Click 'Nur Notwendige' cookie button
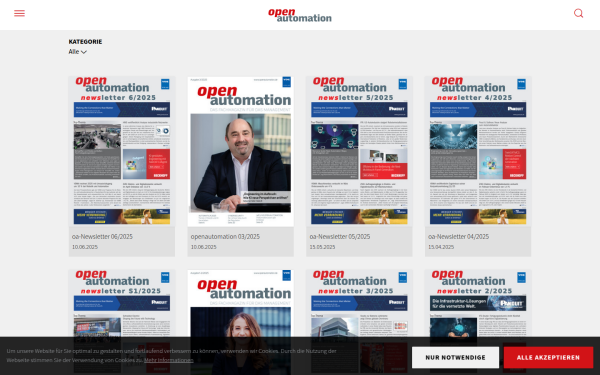This screenshot has height=375, width=600. 455,357
